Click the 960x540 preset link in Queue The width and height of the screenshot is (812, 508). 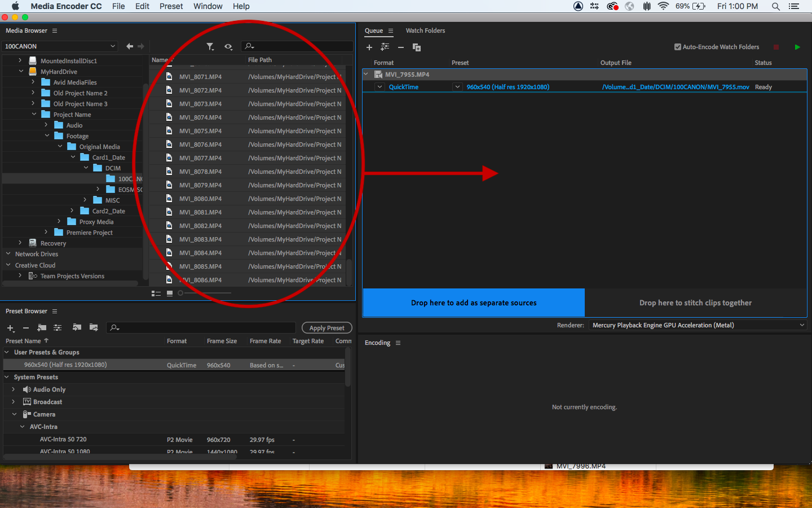[508, 87]
